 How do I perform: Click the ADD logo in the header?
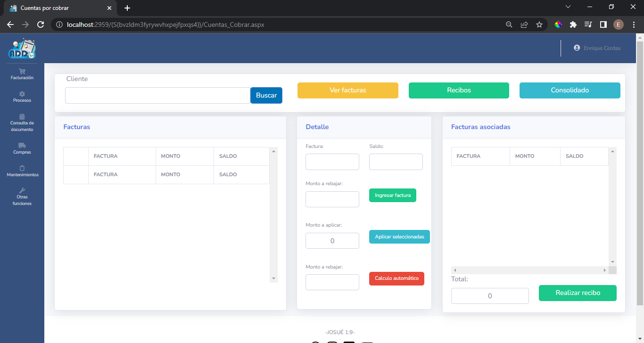(x=22, y=49)
